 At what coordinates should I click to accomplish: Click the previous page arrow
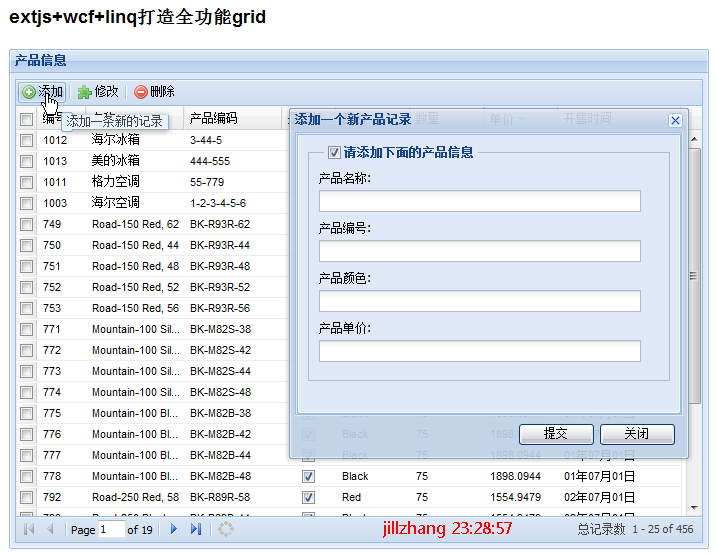[50, 529]
